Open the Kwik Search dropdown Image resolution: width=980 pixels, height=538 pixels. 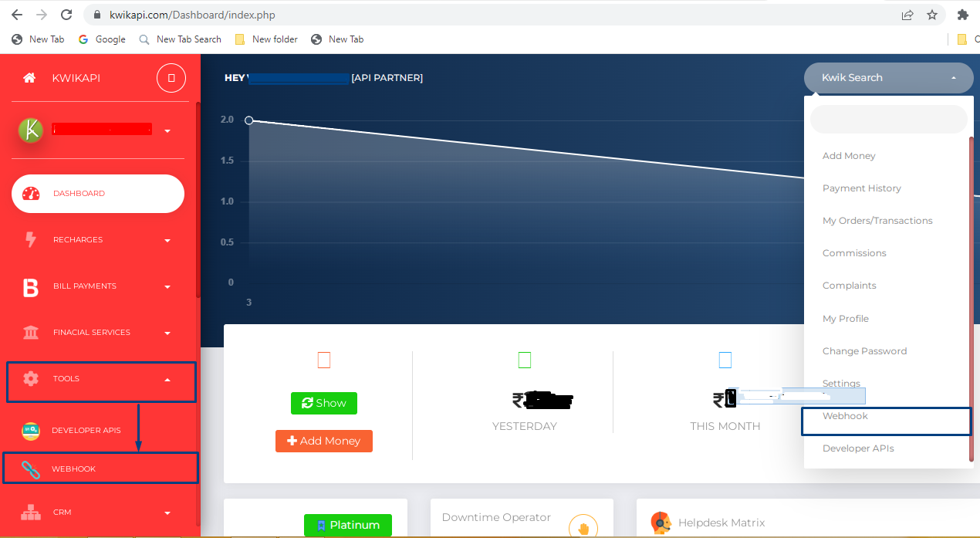(x=889, y=78)
